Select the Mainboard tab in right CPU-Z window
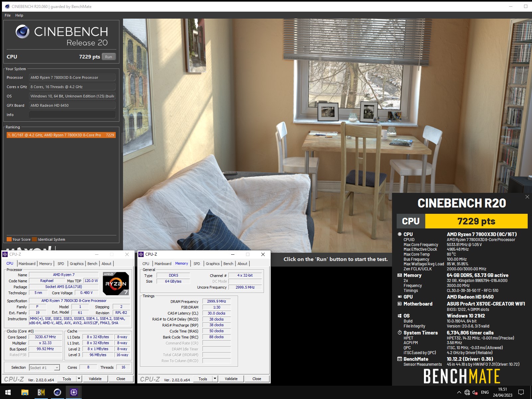 pyautogui.click(x=163, y=264)
